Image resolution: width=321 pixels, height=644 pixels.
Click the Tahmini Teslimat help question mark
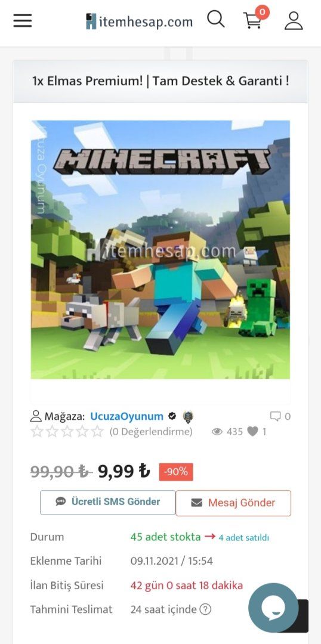pyautogui.click(x=205, y=609)
